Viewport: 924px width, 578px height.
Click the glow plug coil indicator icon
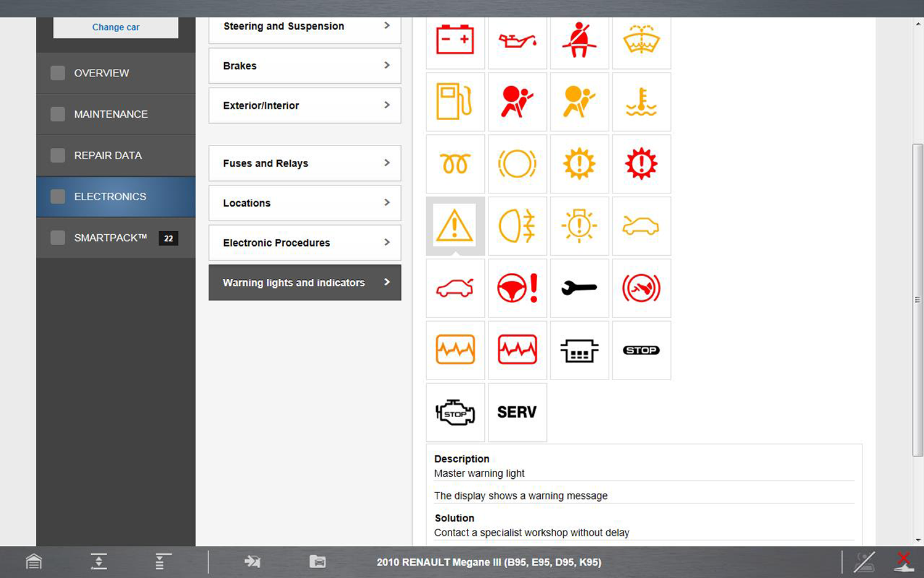pos(455,164)
